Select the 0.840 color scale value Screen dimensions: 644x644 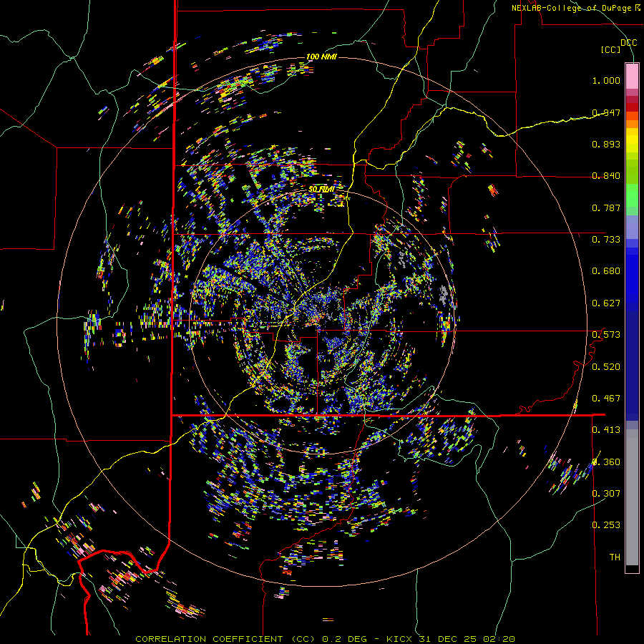606,176
